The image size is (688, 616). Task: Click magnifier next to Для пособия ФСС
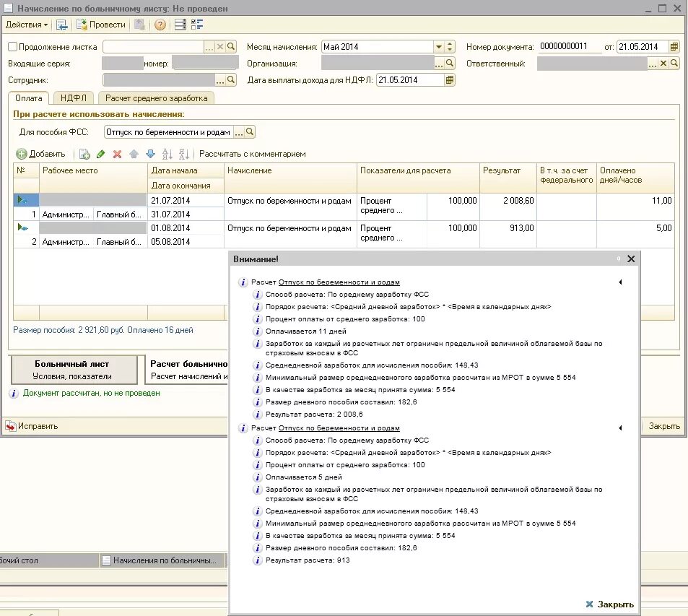click(x=250, y=131)
